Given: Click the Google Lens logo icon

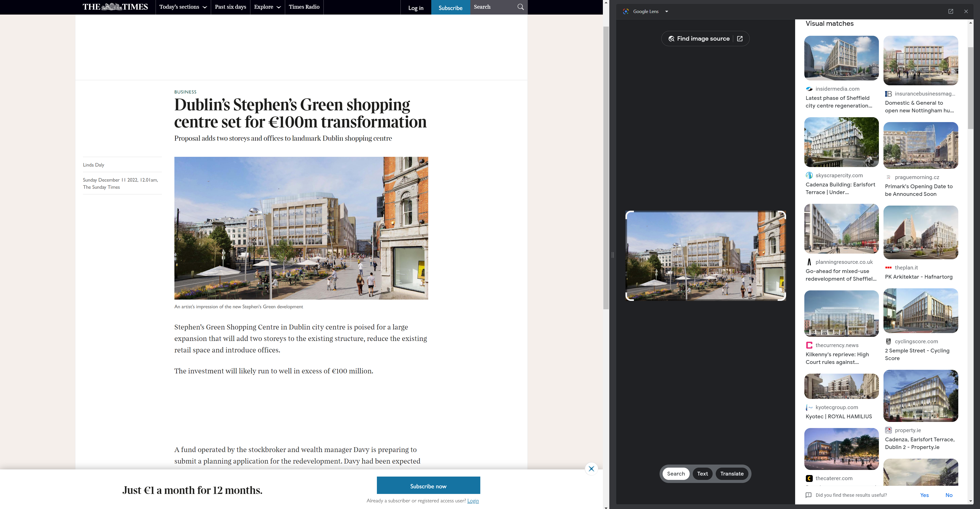Looking at the screenshot, I should click(625, 11).
